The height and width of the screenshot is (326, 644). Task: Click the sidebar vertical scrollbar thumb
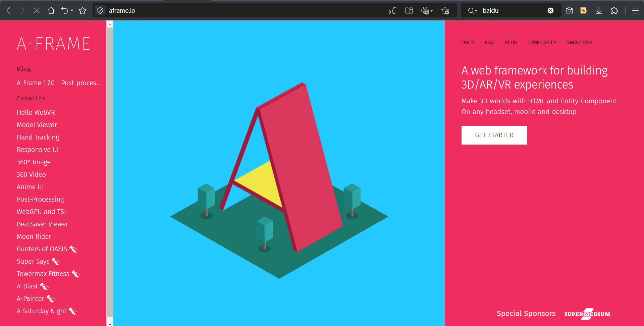coord(110,172)
